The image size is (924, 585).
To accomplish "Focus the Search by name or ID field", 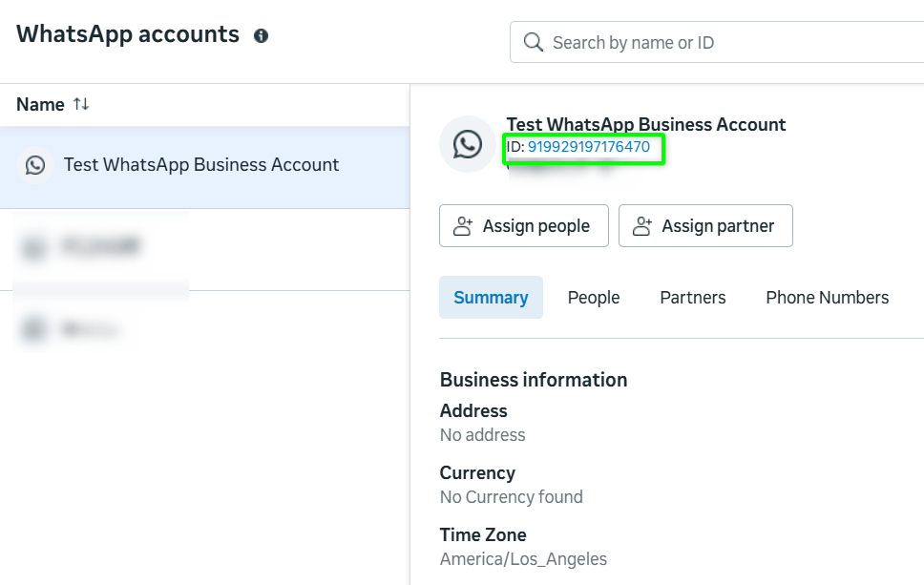I will tap(725, 43).
